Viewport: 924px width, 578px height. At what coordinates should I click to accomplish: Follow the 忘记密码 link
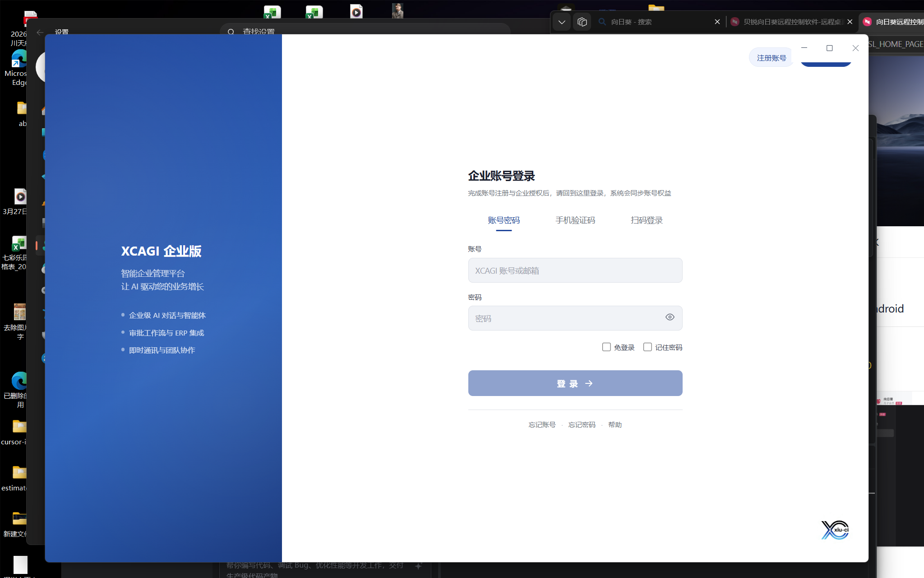coord(582,425)
